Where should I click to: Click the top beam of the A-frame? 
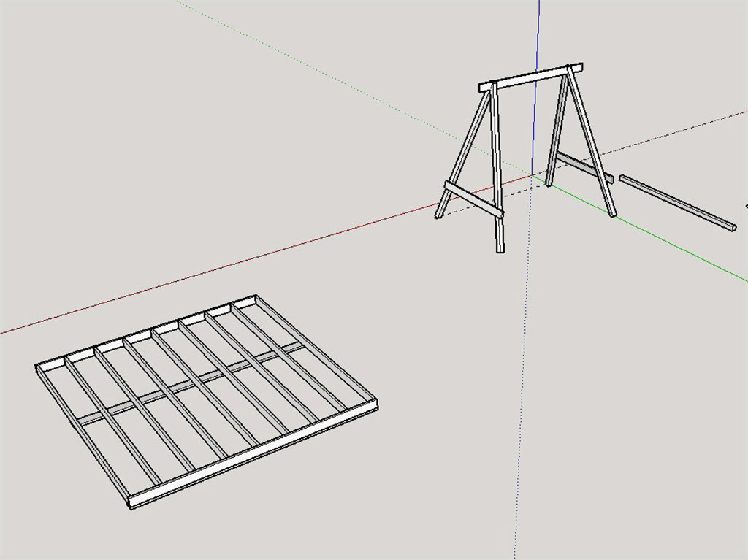(x=530, y=77)
